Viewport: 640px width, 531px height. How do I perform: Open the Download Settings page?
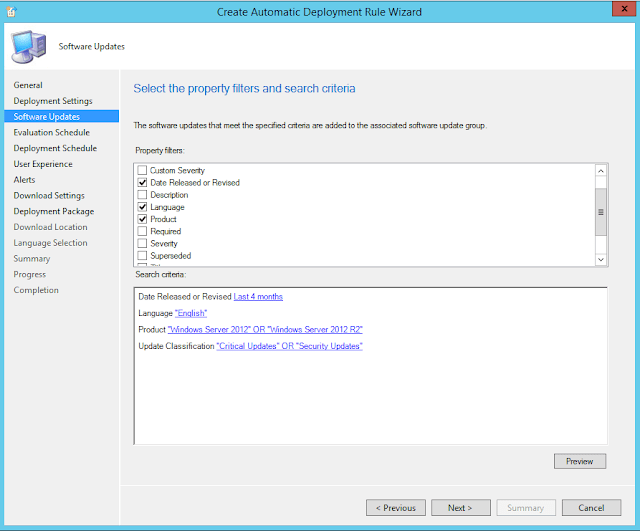[x=49, y=196]
